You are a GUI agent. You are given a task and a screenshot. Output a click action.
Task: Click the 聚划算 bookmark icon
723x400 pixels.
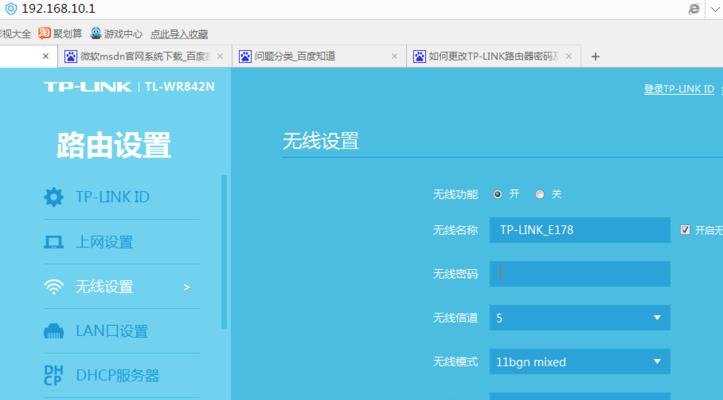pos(44,33)
